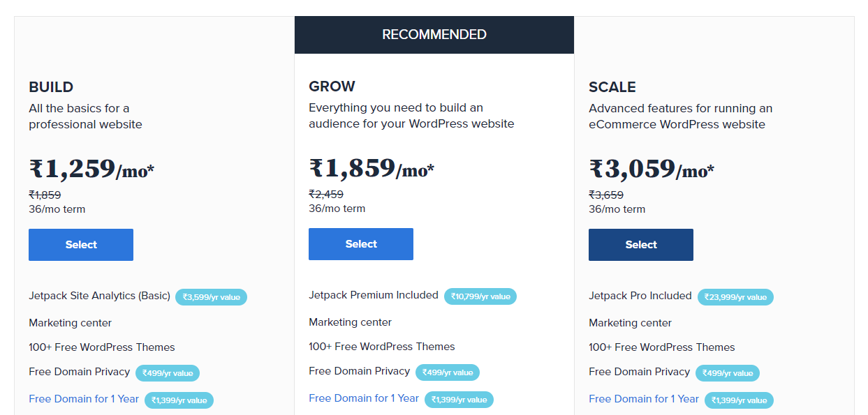The image size is (868, 415).
Task: Click the ₹3,599/yr value badge for Jetpack Analytics
Action: coord(211,297)
